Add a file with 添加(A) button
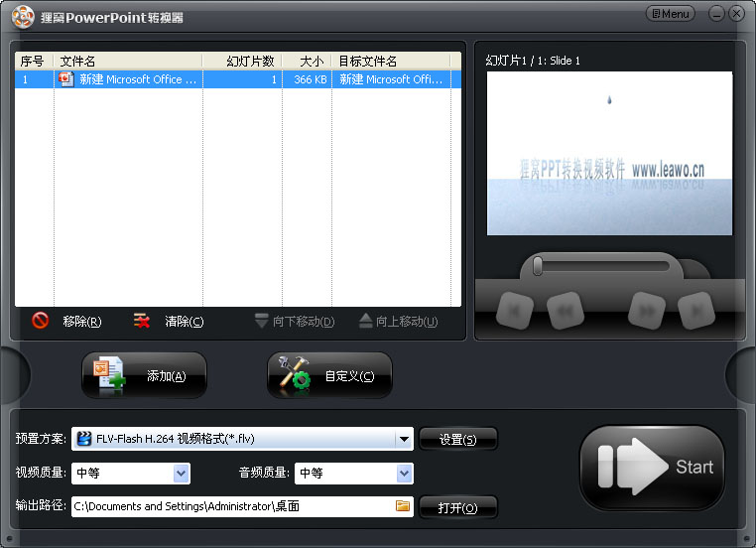Screen dimensions: 756x548 click(144, 375)
